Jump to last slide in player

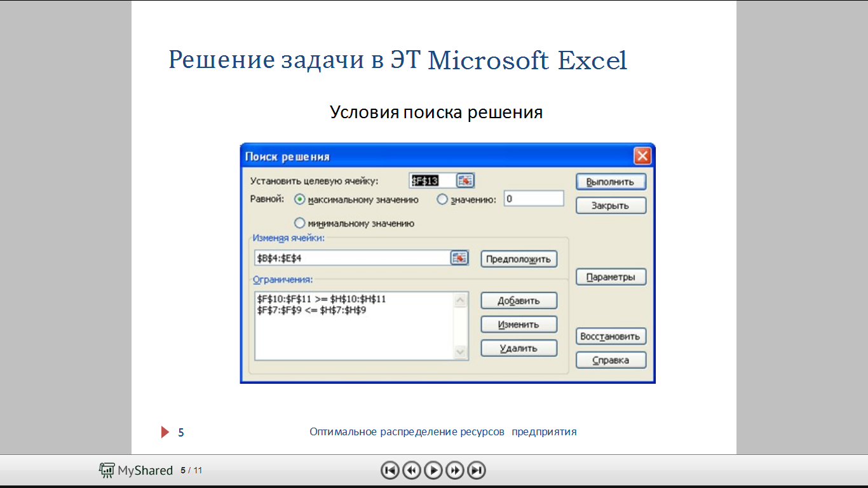click(x=477, y=470)
